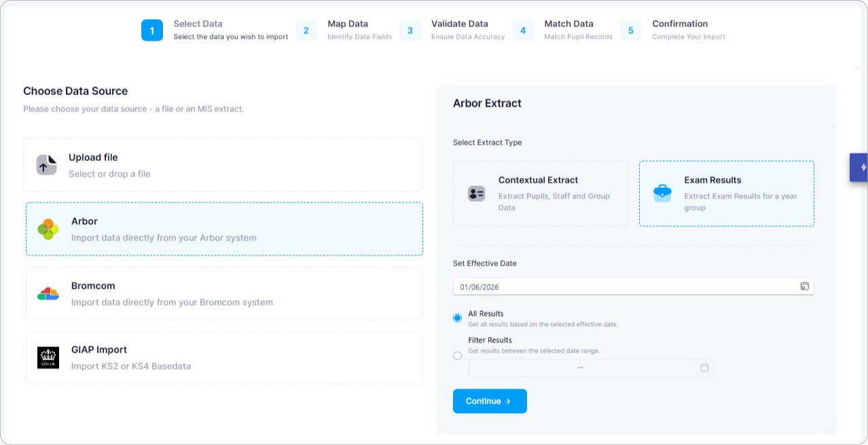Image resolution: width=868 pixels, height=445 pixels.
Task: Click the Set Effective Date label
Action: (x=485, y=264)
